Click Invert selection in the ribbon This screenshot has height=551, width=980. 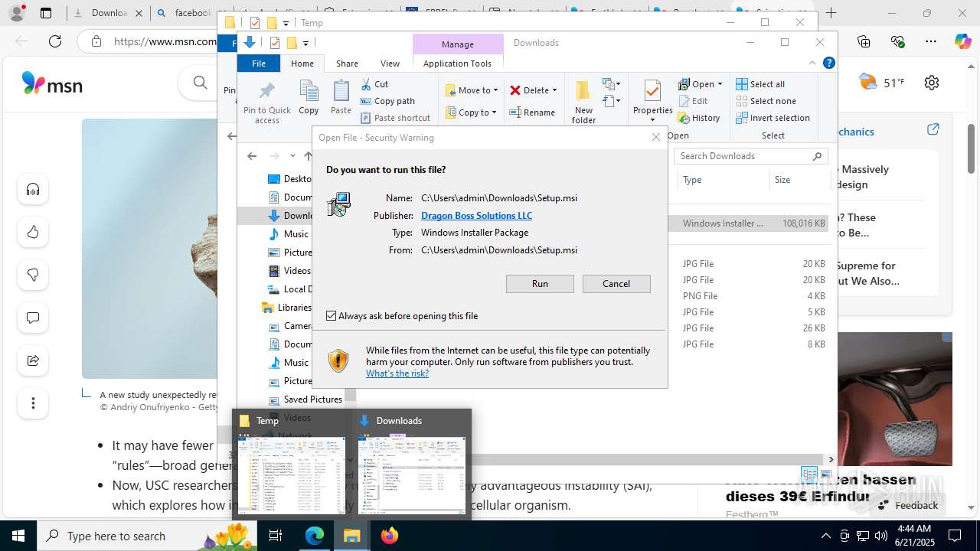(x=773, y=118)
